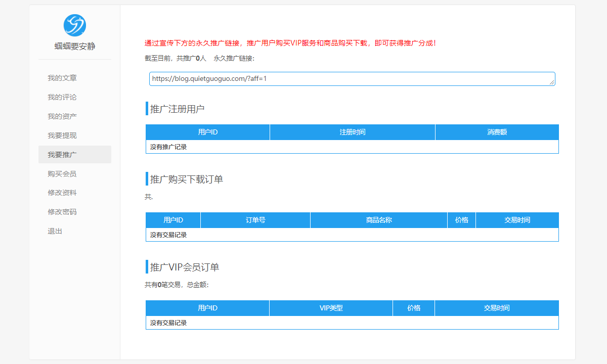Open 我的资产 page
This screenshot has width=607, height=364.
pyautogui.click(x=62, y=116)
